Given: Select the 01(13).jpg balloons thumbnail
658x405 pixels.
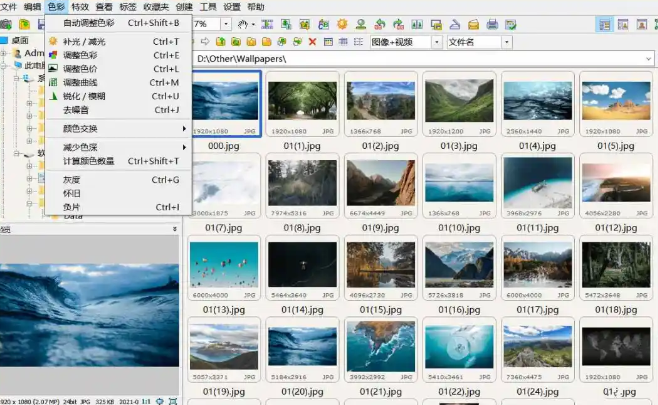Looking at the screenshot, I should click(x=224, y=268).
